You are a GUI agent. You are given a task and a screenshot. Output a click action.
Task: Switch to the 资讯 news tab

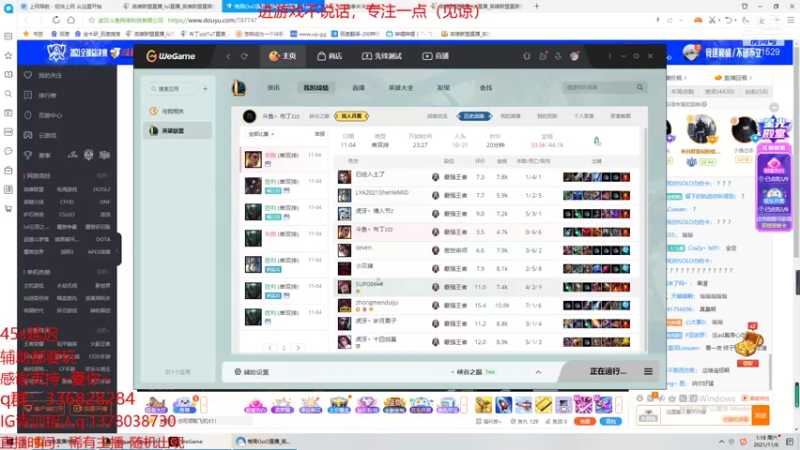(273, 88)
